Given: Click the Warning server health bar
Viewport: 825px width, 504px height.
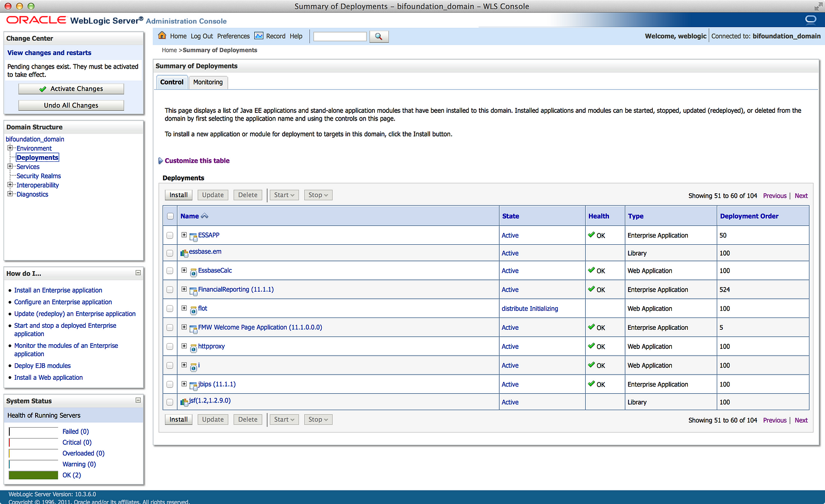Looking at the screenshot, I should point(34,464).
